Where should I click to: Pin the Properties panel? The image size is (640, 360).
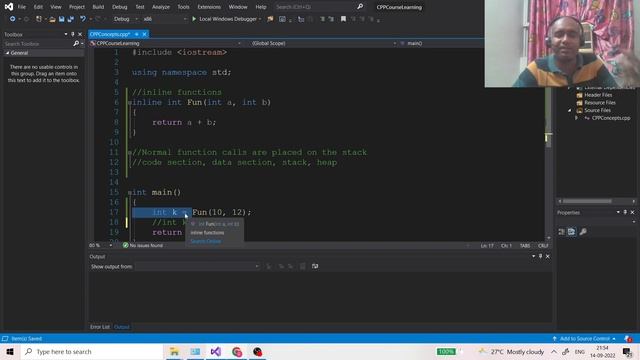click(x=625, y=212)
